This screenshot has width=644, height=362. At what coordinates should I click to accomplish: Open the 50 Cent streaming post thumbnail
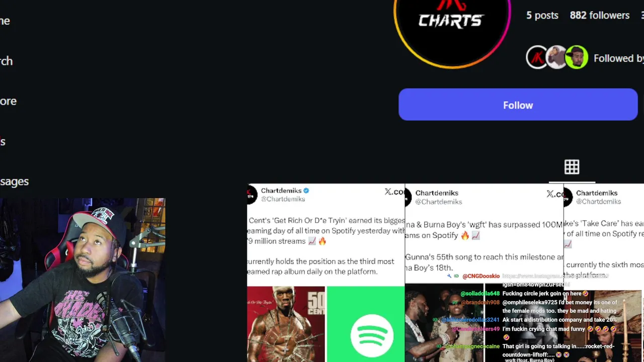pos(326,273)
